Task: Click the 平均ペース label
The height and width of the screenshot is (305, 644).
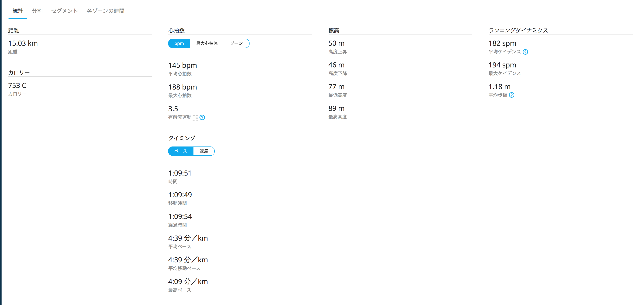Action: (180, 246)
